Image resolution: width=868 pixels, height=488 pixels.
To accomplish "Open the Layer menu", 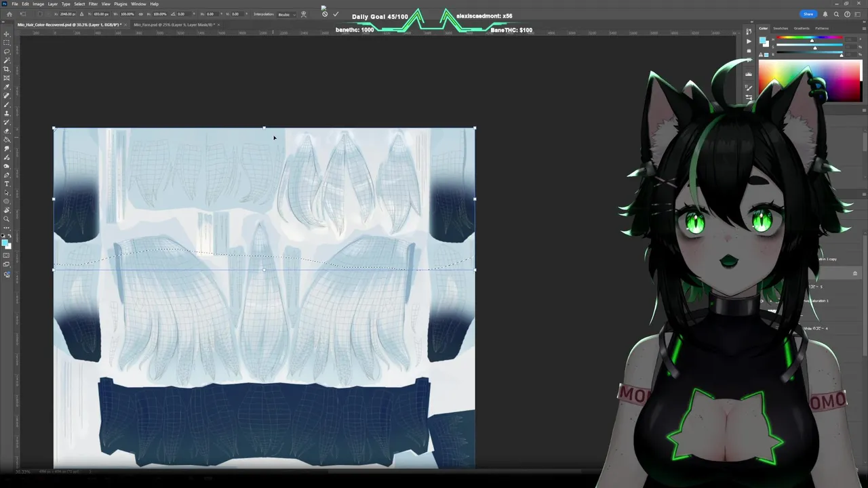I will point(53,4).
